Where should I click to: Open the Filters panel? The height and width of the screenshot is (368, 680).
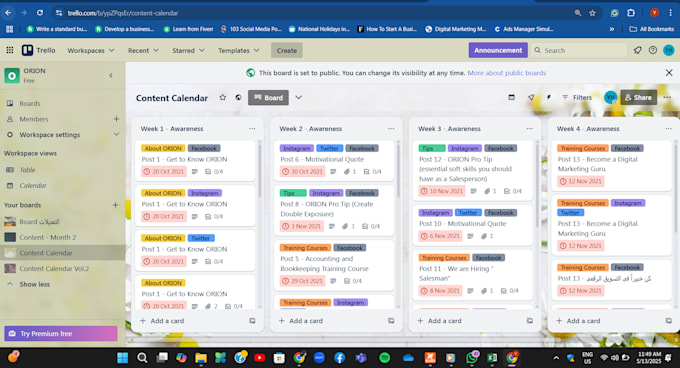[x=577, y=98]
